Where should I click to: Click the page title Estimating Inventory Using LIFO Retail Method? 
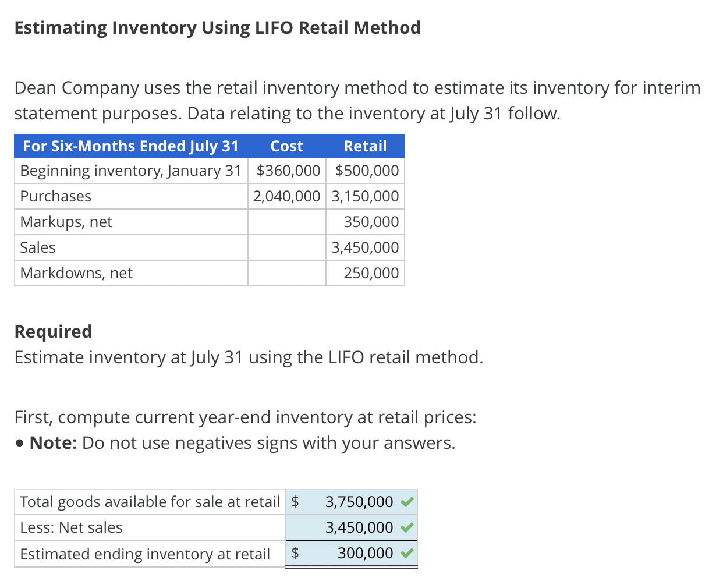click(217, 27)
